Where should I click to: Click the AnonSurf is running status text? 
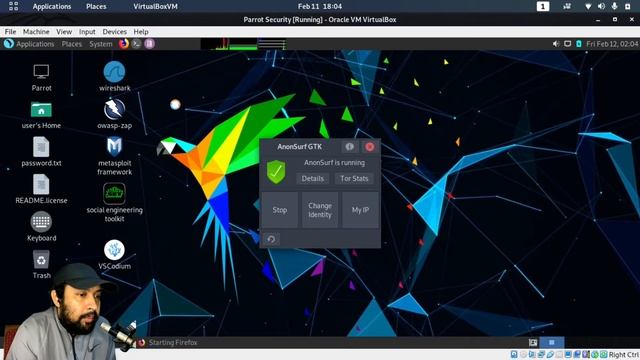[334, 162]
